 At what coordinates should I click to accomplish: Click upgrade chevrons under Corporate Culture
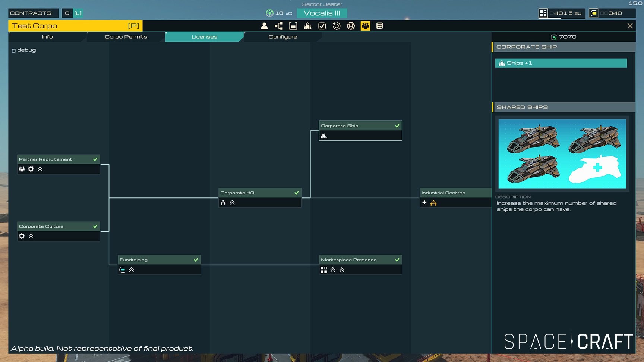coord(31,236)
